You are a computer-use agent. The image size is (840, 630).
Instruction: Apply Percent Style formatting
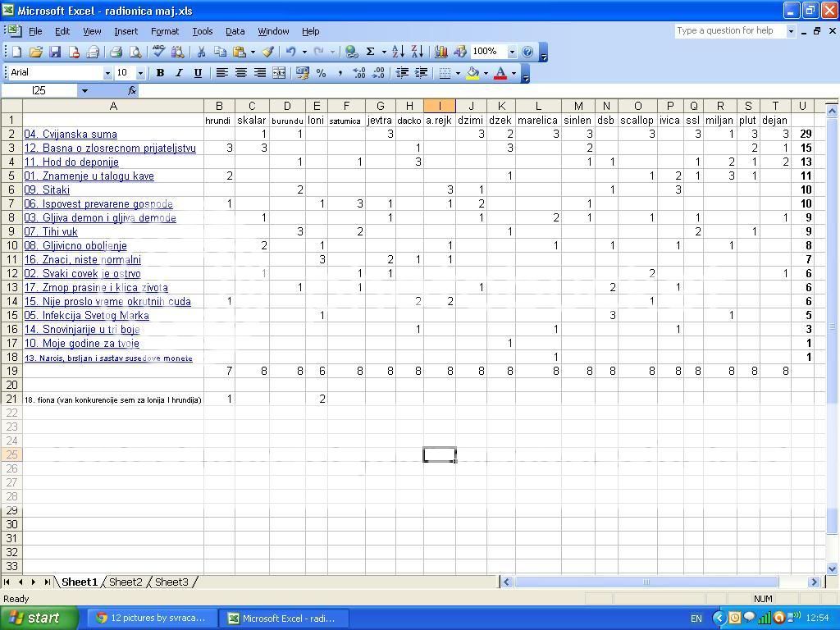coord(321,73)
